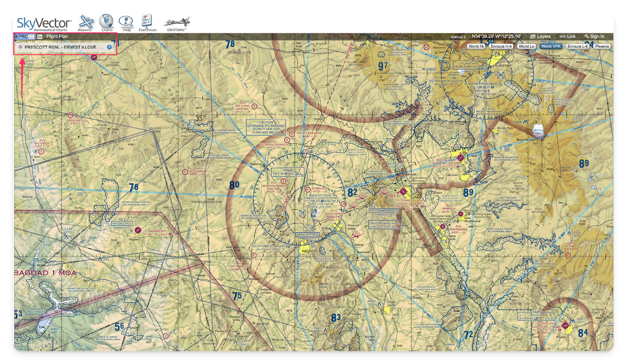The image size is (627, 364).
Task: Click the SkyVector Aeronautical Charts logo
Action: click(x=44, y=24)
